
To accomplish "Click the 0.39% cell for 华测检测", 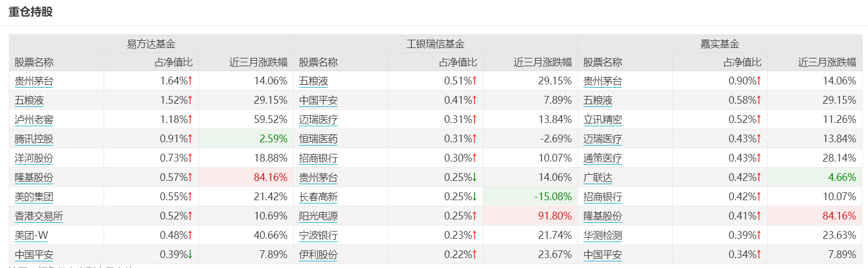I will coord(720,235).
